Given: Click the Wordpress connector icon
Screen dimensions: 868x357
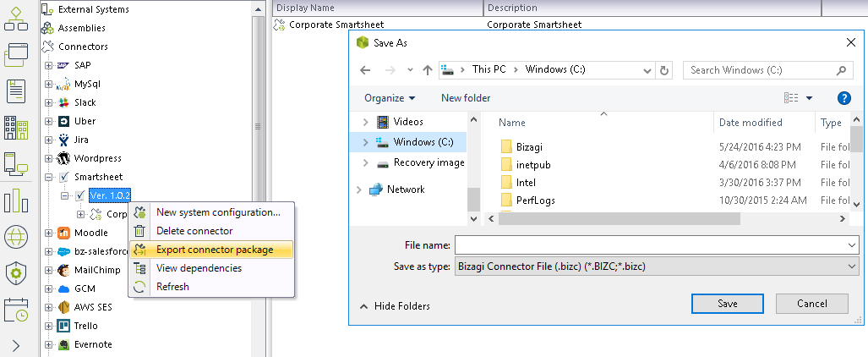Looking at the screenshot, I should coord(63,158).
